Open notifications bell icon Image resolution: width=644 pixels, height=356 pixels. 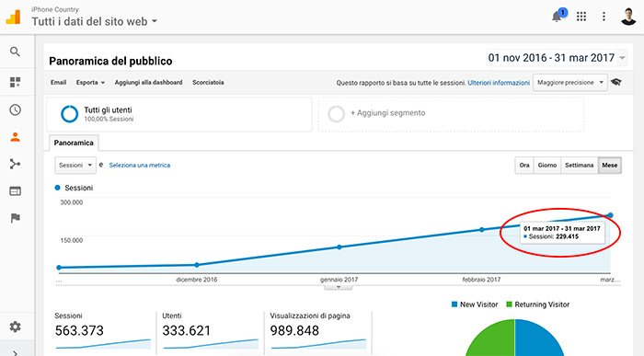(558, 17)
